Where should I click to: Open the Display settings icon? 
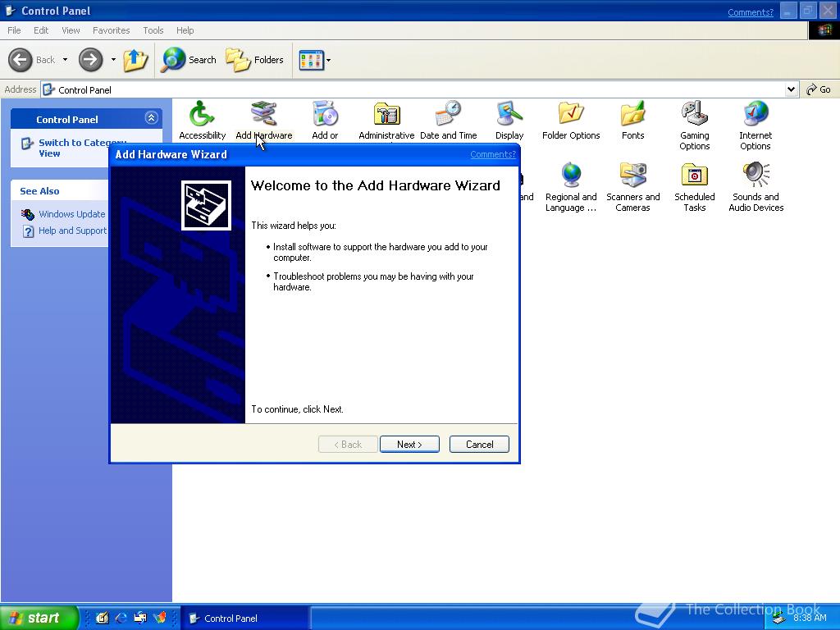point(509,121)
